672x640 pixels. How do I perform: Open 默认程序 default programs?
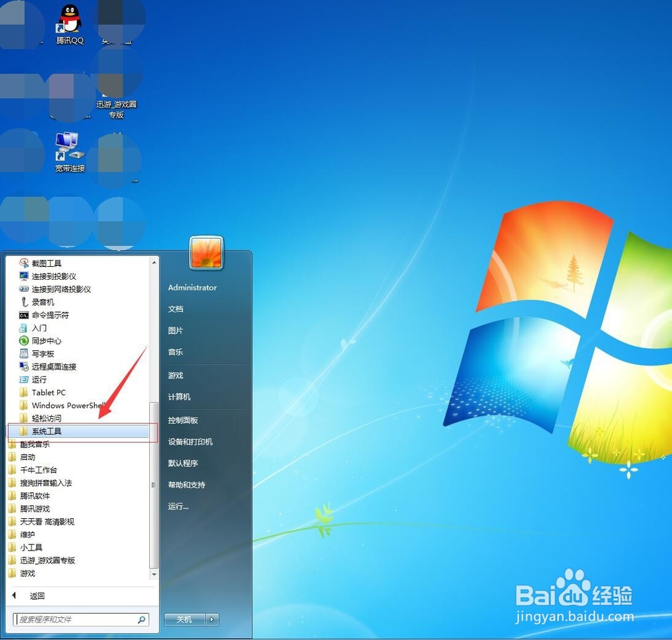pyautogui.click(x=183, y=463)
